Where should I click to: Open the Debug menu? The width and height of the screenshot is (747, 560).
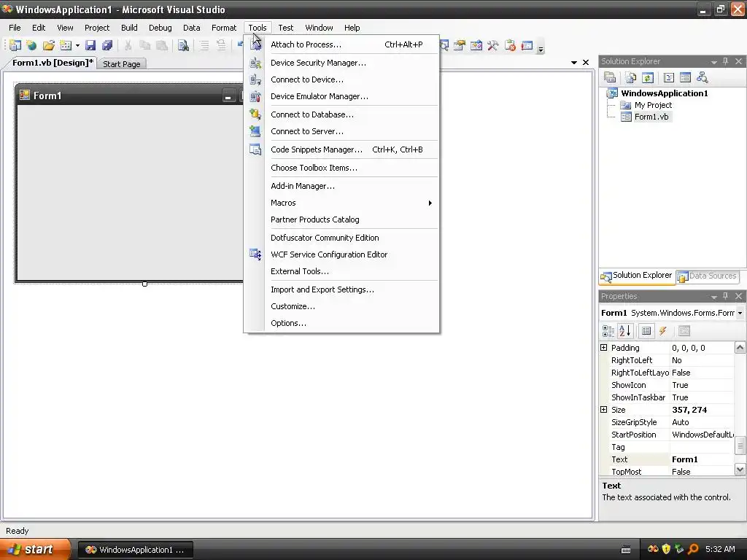[160, 28]
